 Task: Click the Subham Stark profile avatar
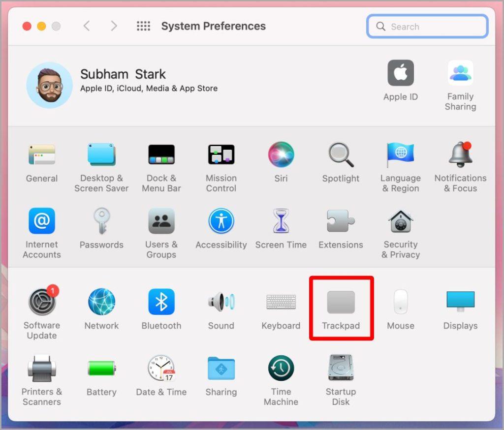coord(50,85)
